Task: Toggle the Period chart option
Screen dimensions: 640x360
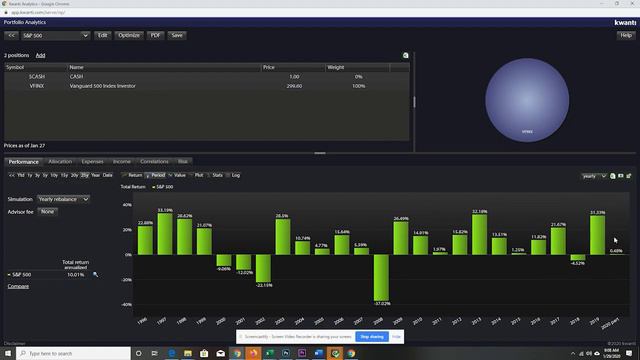Action: pos(156,175)
